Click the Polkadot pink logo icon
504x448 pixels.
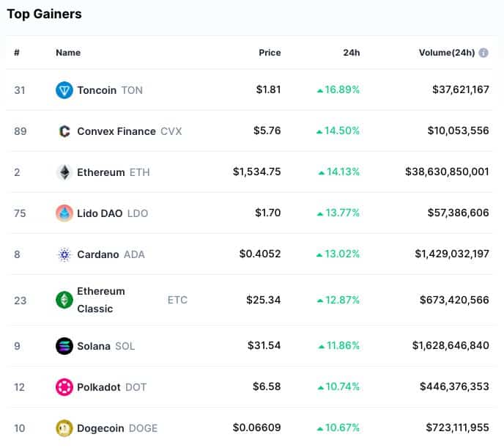[64, 387]
